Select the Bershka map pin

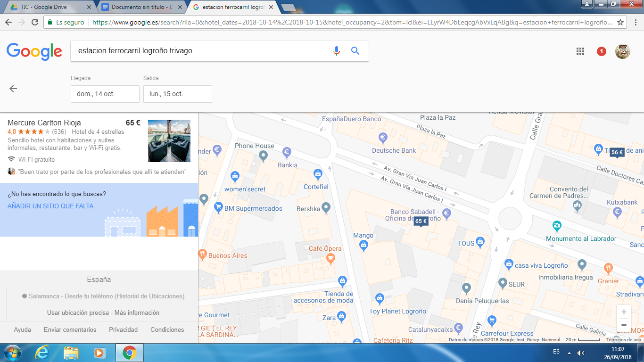click(x=325, y=208)
